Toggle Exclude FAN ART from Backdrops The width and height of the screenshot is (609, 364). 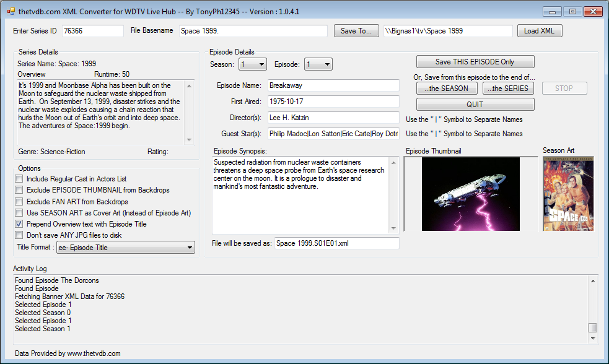tap(19, 202)
